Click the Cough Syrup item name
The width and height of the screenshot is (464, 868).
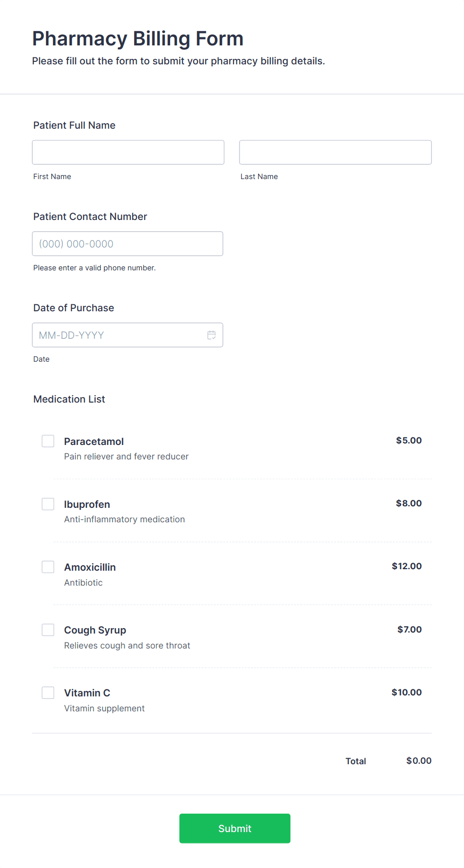tap(95, 630)
